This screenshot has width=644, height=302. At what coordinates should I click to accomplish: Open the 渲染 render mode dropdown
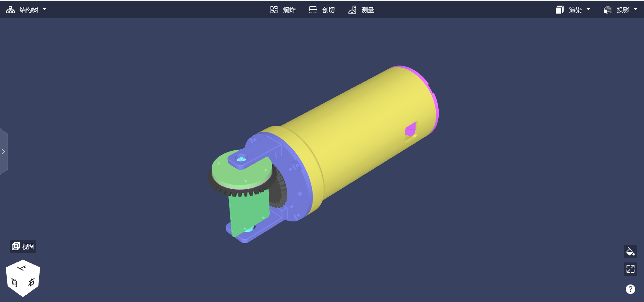click(573, 10)
